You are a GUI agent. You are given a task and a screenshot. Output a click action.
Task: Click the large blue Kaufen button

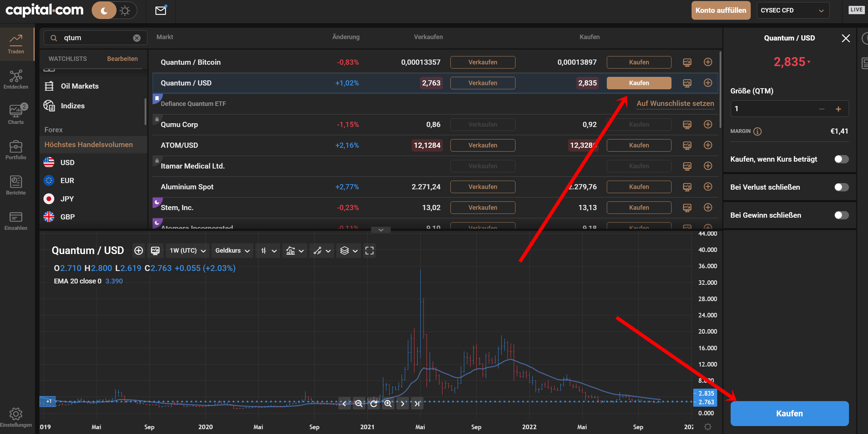pos(789,414)
